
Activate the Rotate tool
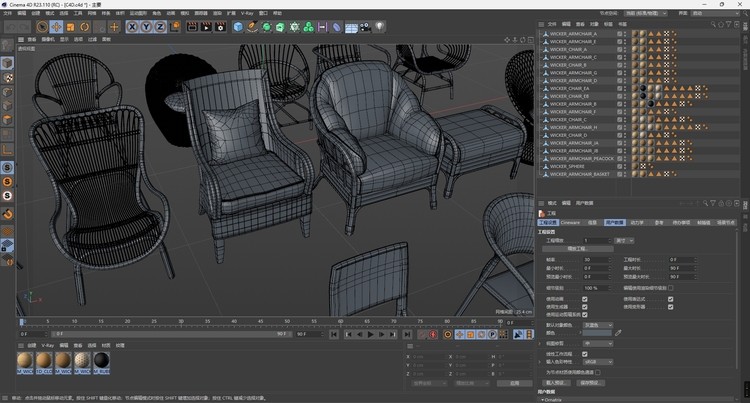pyautogui.click(x=85, y=27)
